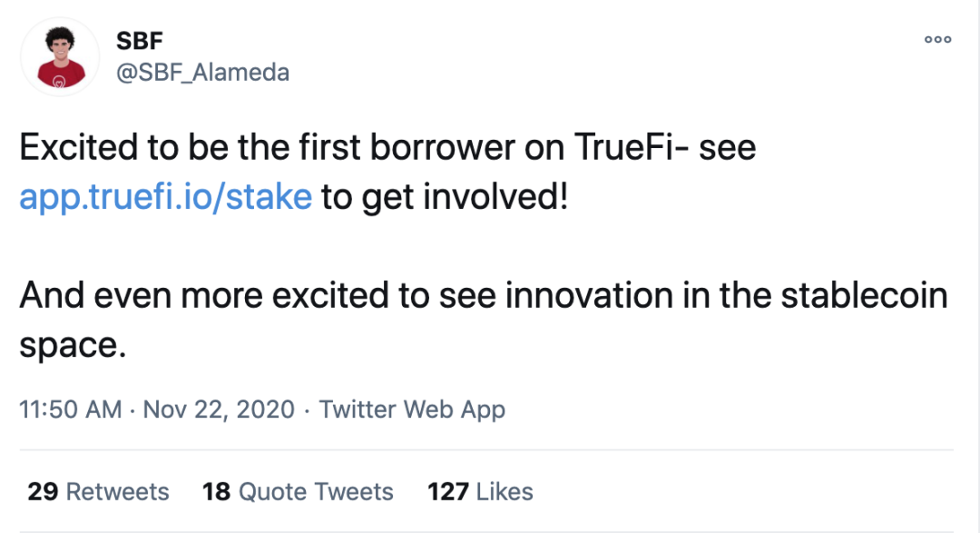This screenshot has width=980, height=533.
Task: Click the 'to get involved!' text
Action: [x=445, y=197]
